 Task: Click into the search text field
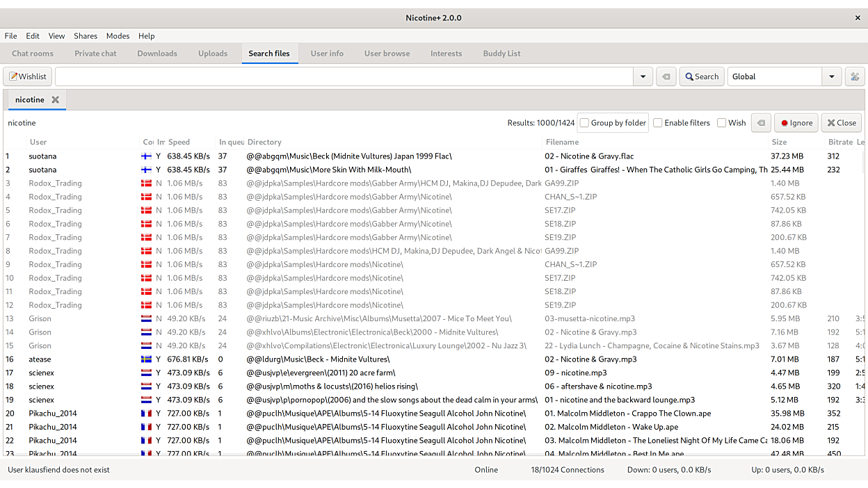[x=344, y=76]
